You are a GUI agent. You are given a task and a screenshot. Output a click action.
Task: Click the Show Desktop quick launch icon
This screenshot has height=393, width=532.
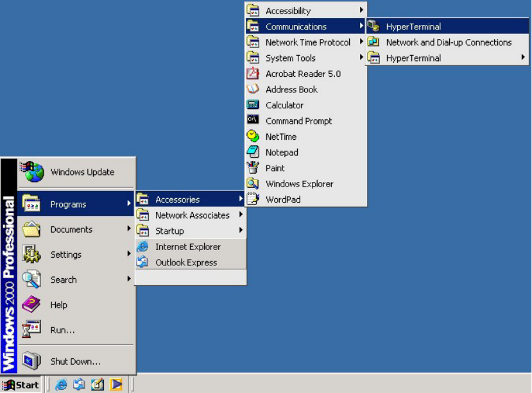tap(98, 385)
